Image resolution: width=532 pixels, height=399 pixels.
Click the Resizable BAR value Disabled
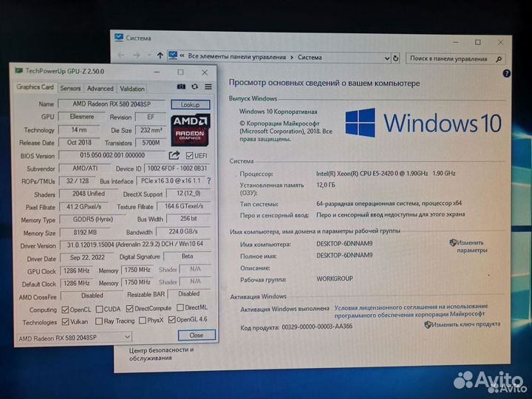tap(189, 294)
